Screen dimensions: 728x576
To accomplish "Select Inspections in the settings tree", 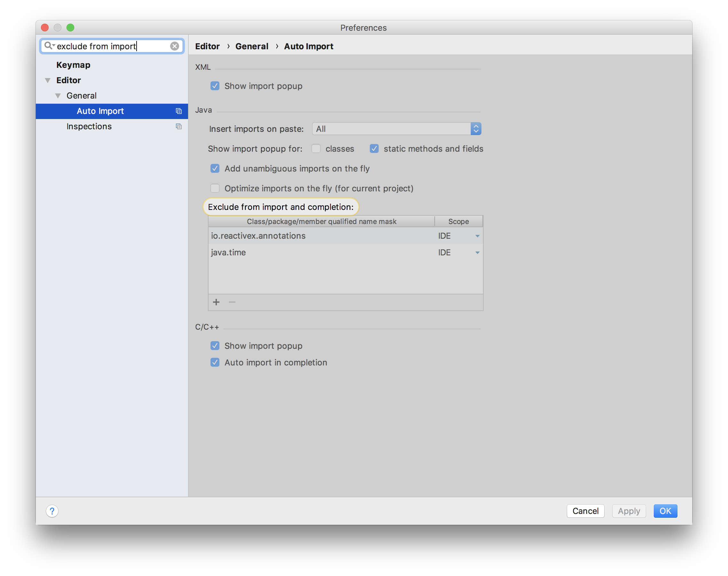I will coord(89,126).
